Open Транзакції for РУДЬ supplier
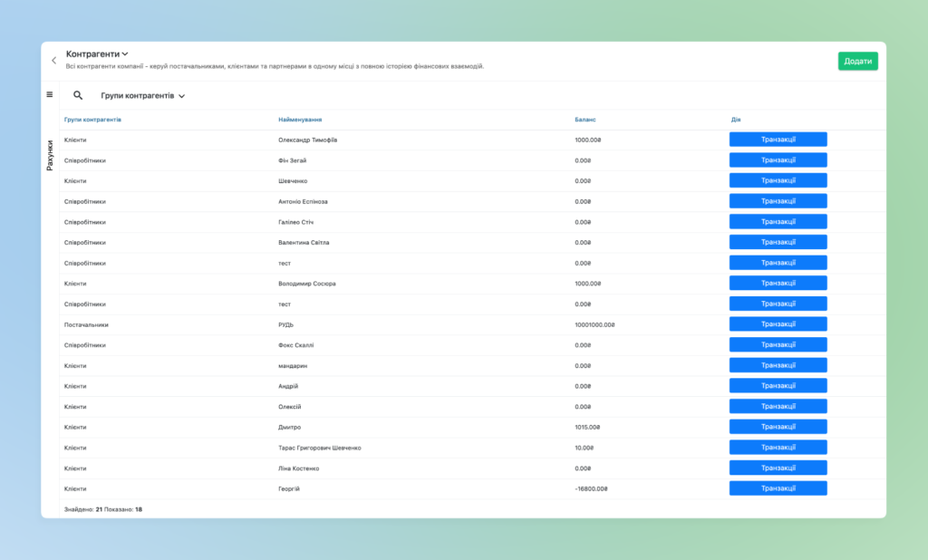928x560 pixels. 778,324
